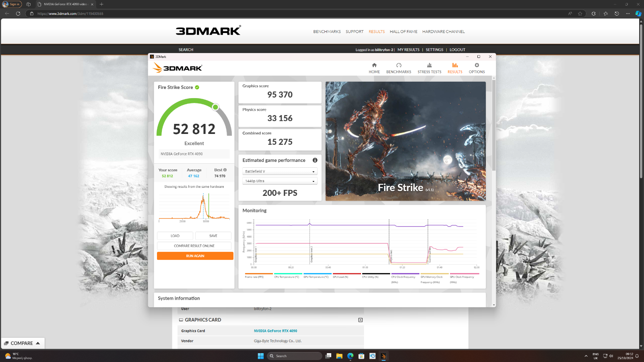Open the Battlefield V game dropdown

(280, 171)
